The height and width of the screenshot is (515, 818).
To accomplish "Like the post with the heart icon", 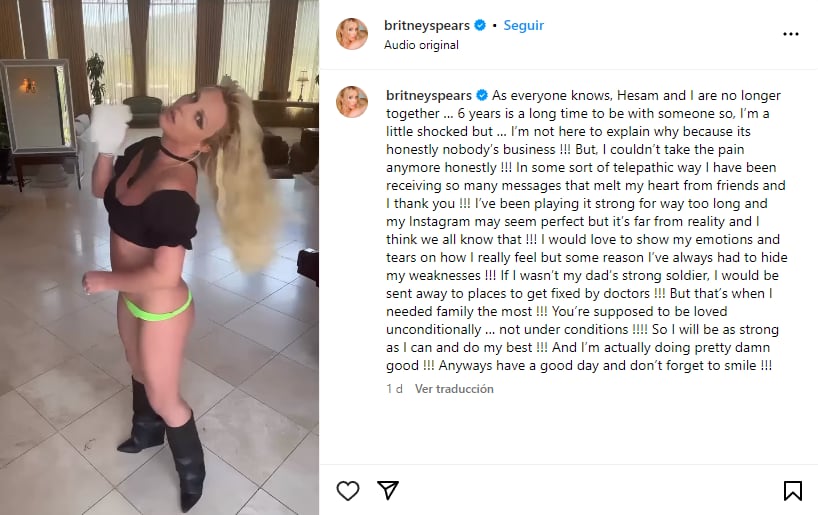I will pyautogui.click(x=347, y=490).
